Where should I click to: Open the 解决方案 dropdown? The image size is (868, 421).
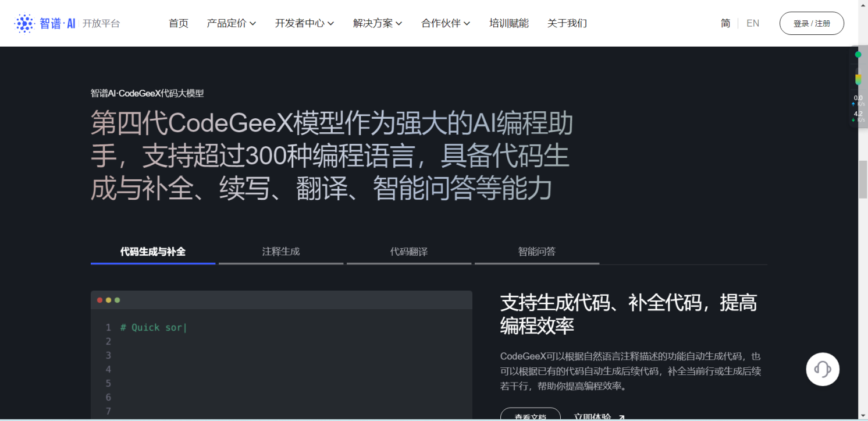click(378, 23)
